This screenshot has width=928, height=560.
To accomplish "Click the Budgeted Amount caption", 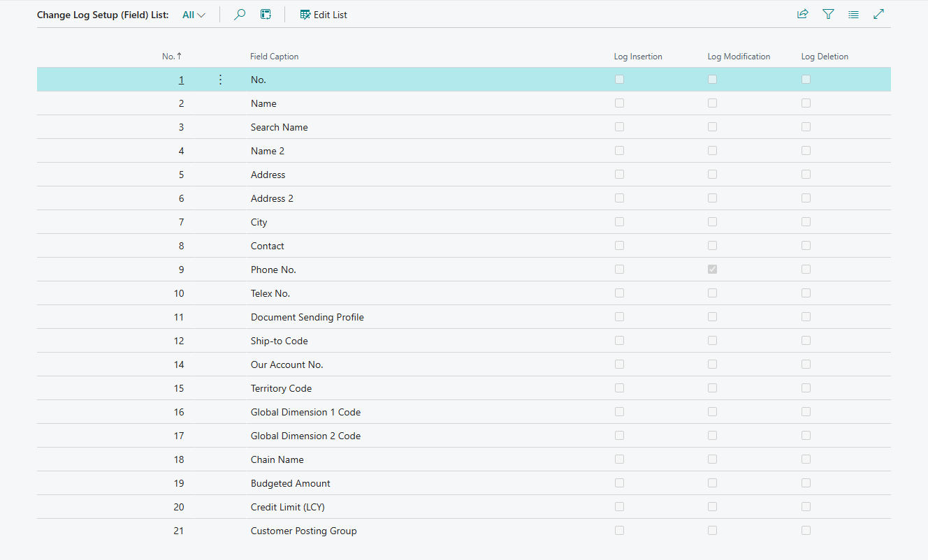I will (291, 483).
